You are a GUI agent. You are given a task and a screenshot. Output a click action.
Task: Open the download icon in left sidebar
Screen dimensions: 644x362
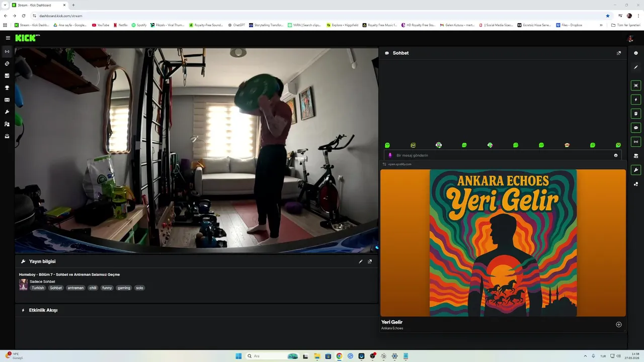(x=7, y=136)
